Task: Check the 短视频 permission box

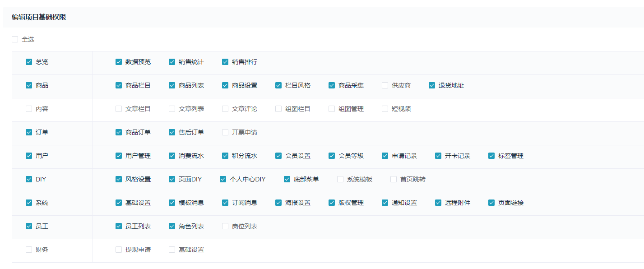Action: (x=385, y=109)
